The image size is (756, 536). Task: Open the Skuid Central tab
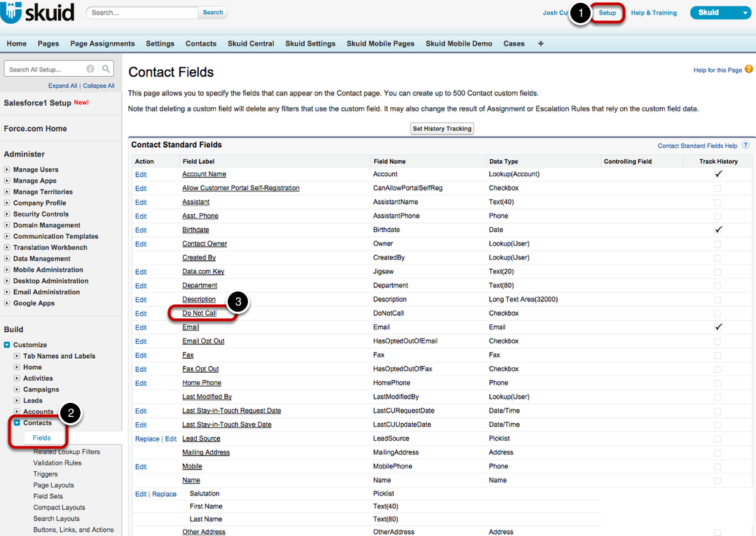(x=251, y=43)
